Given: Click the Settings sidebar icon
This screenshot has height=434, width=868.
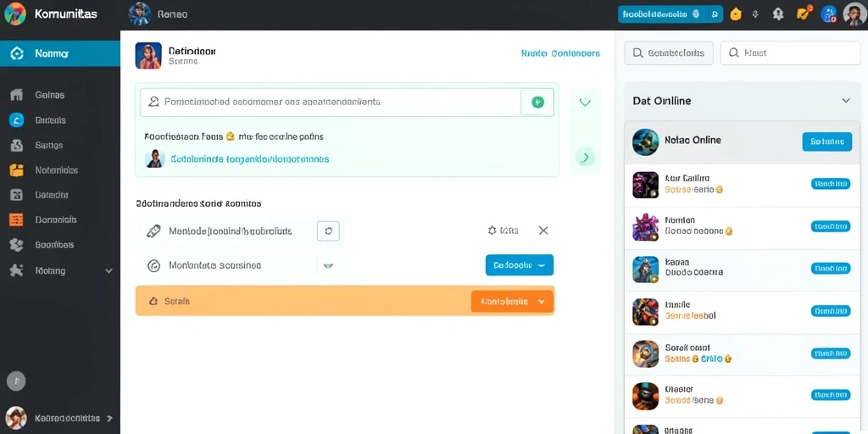Looking at the screenshot, I should tap(17, 145).
